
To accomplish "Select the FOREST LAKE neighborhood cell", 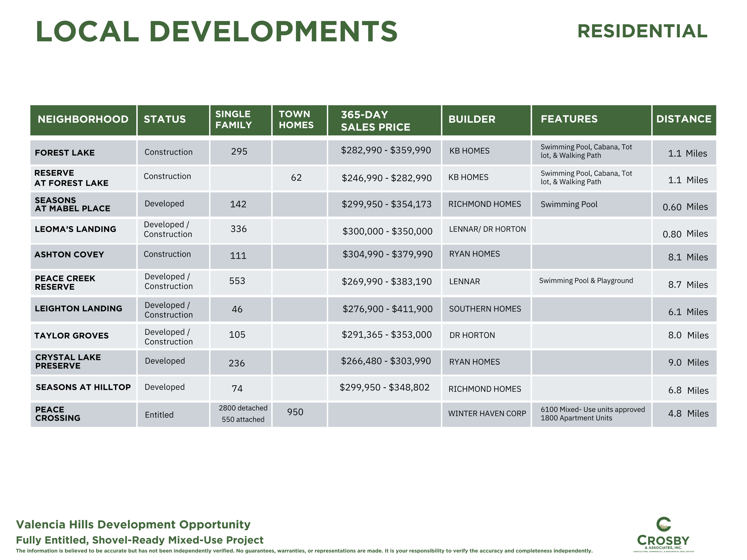I will coord(65,153).
